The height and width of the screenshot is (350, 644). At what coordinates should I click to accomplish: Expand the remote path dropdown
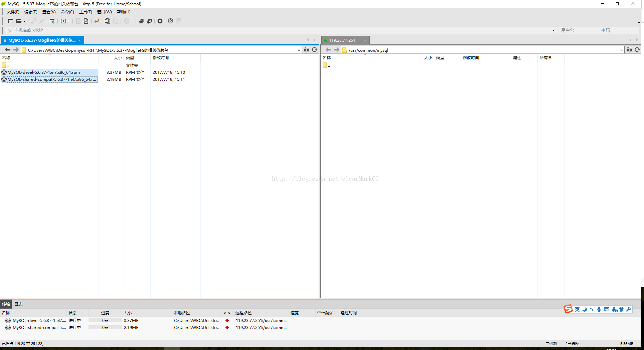(621, 50)
